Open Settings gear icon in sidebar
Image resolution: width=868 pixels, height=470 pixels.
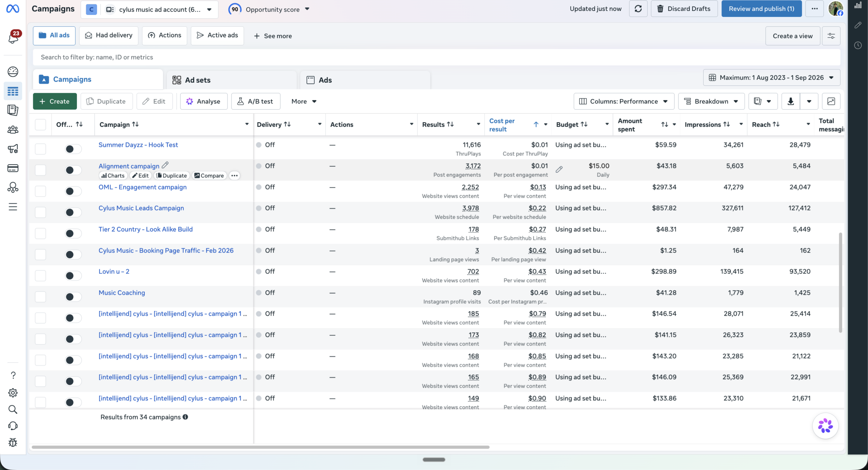[x=13, y=393]
